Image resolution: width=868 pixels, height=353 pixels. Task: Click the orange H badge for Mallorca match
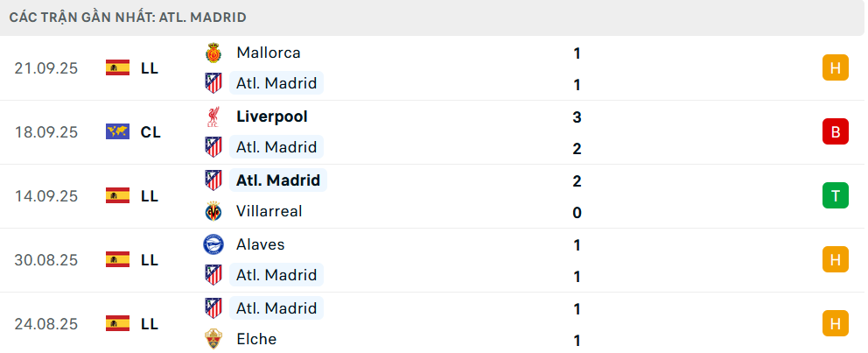tap(836, 67)
